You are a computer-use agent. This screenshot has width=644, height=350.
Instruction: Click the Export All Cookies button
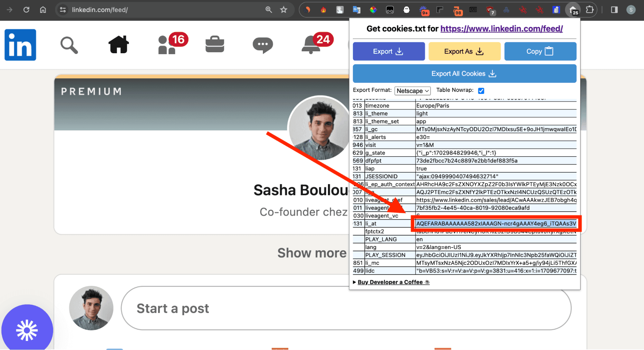coord(464,74)
